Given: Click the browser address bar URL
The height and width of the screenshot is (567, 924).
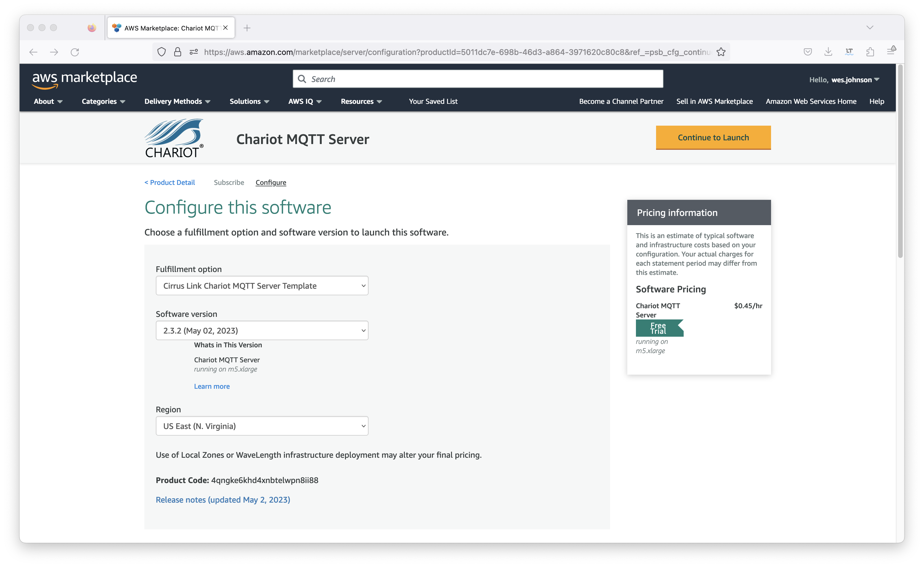Looking at the screenshot, I should tap(457, 52).
